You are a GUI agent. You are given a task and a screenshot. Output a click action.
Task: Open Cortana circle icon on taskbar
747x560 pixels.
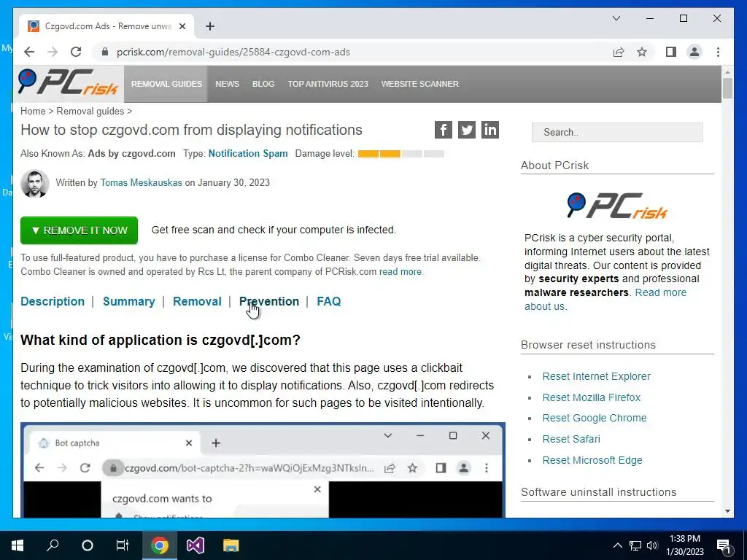click(x=88, y=545)
